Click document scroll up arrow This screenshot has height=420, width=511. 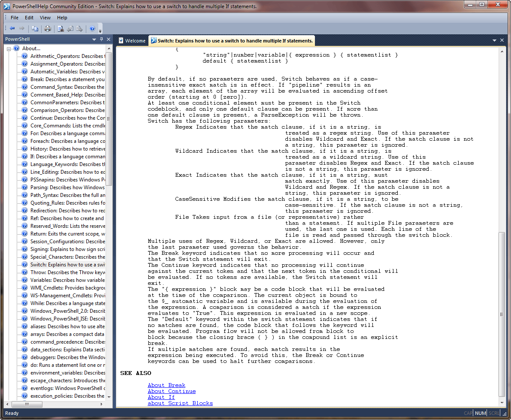pyautogui.click(x=502, y=51)
